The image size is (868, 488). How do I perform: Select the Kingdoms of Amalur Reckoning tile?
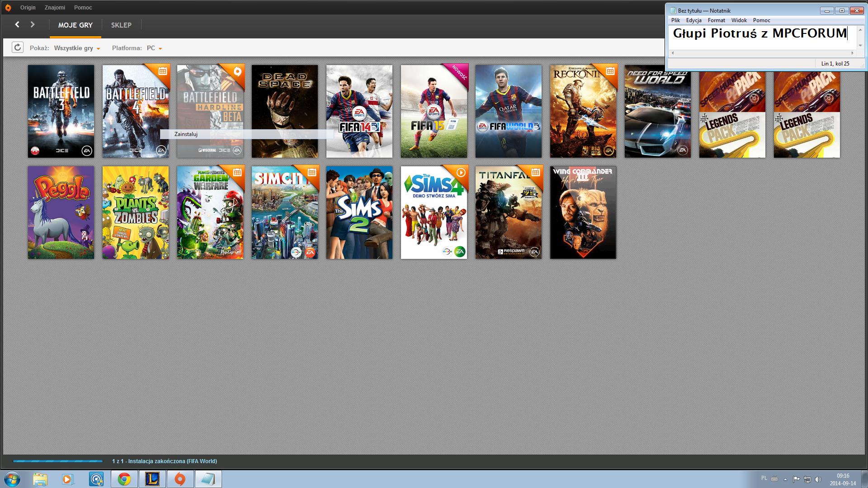coord(583,111)
